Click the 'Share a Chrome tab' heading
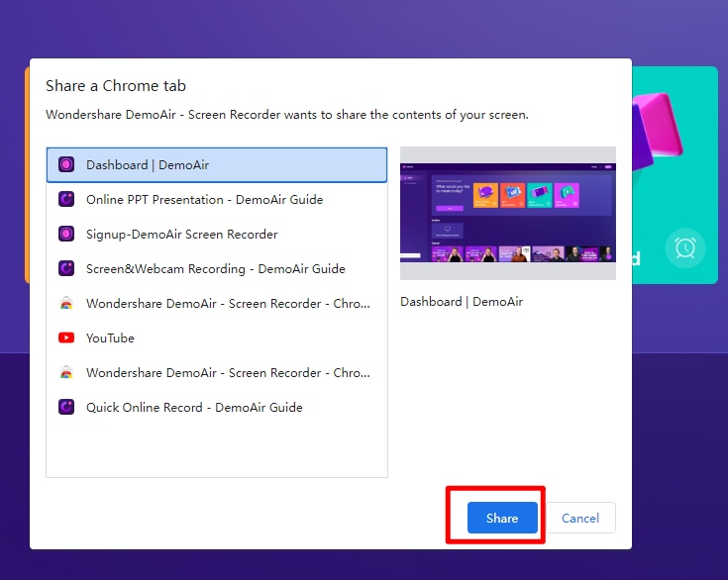This screenshot has height=580, width=728. (x=116, y=86)
